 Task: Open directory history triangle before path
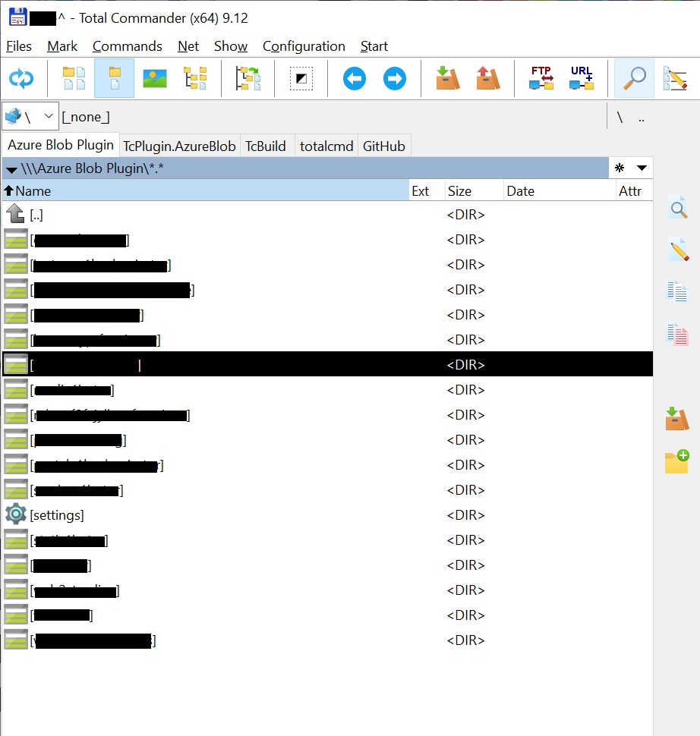pyautogui.click(x=11, y=169)
